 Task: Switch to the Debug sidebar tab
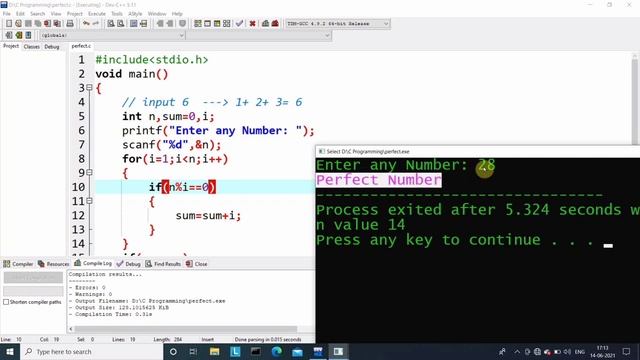52,47
